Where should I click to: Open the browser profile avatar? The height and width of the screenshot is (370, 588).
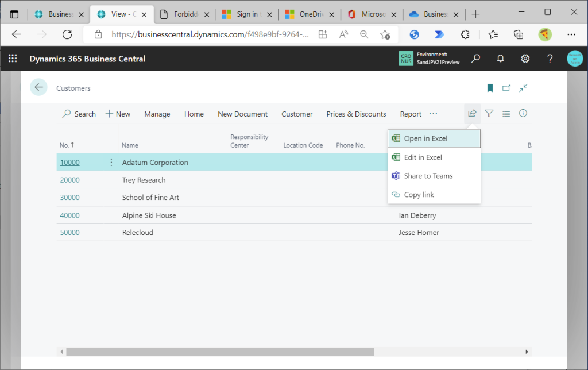pos(545,34)
